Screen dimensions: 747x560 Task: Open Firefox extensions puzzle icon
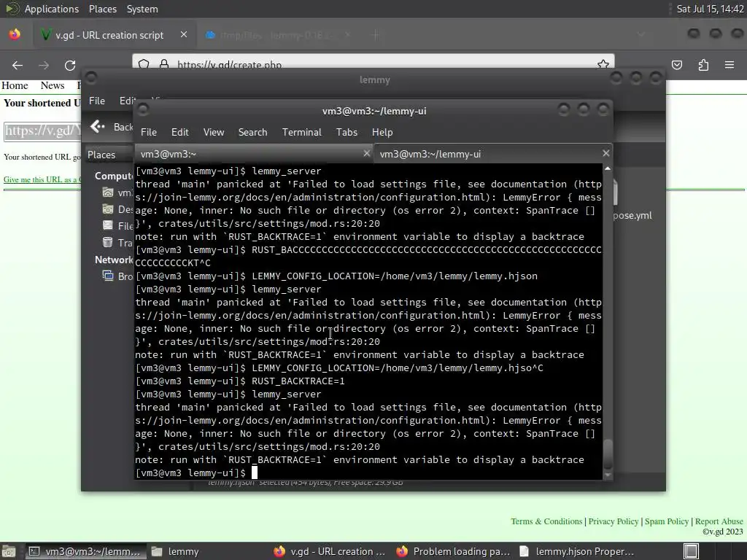pyautogui.click(x=703, y=65)
